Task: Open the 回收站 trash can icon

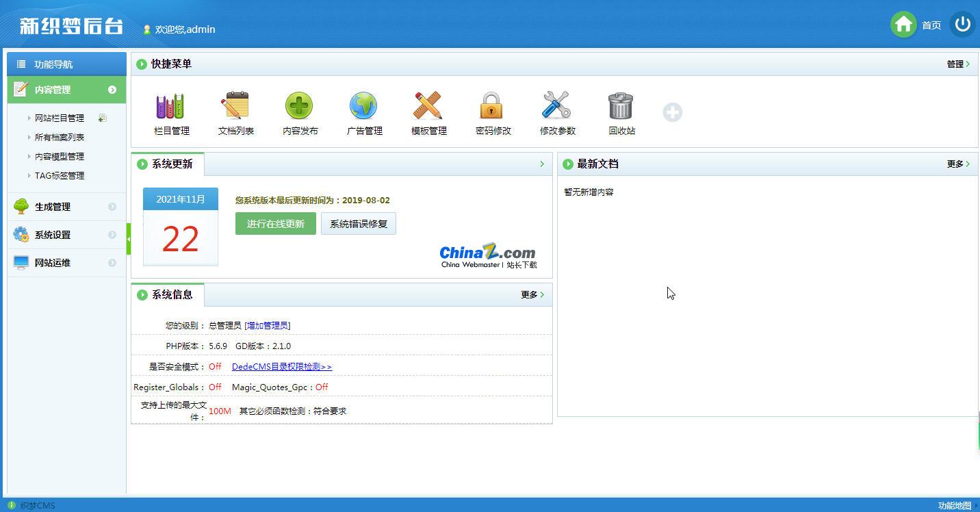Action: pos(621,106)
